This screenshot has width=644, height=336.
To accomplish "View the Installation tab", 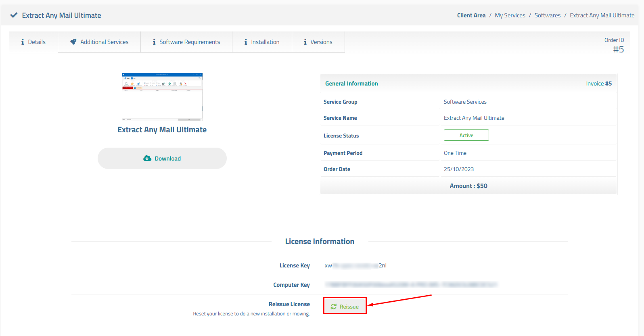I will point(262,42).
